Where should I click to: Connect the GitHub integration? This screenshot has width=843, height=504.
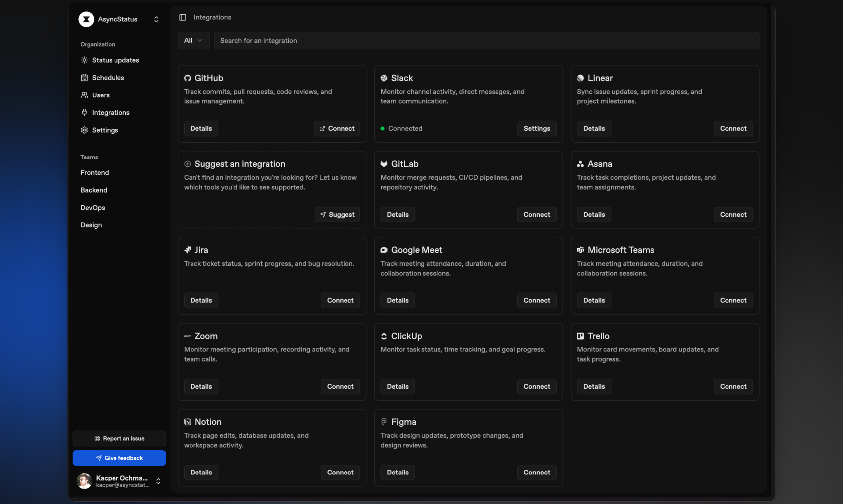pyautogui.click(x=337, y=128)
